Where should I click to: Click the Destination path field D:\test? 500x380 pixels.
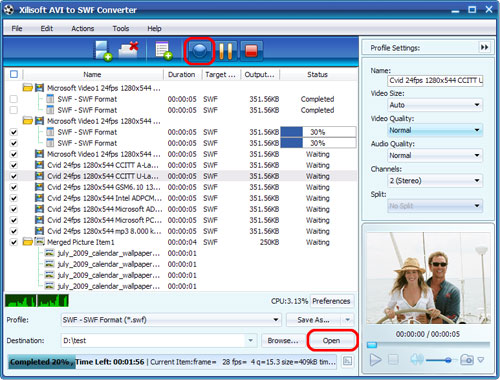153,340
